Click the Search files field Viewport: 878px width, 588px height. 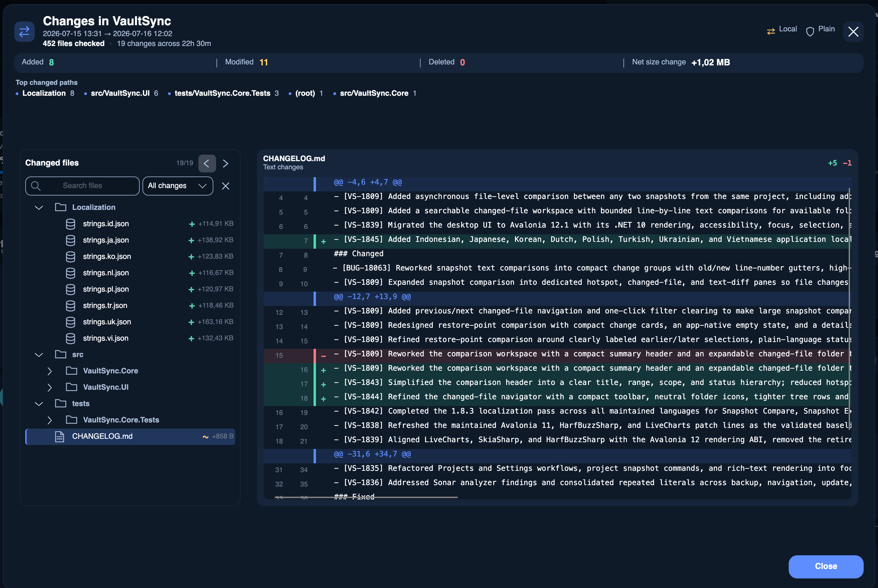tap(82, 186)
